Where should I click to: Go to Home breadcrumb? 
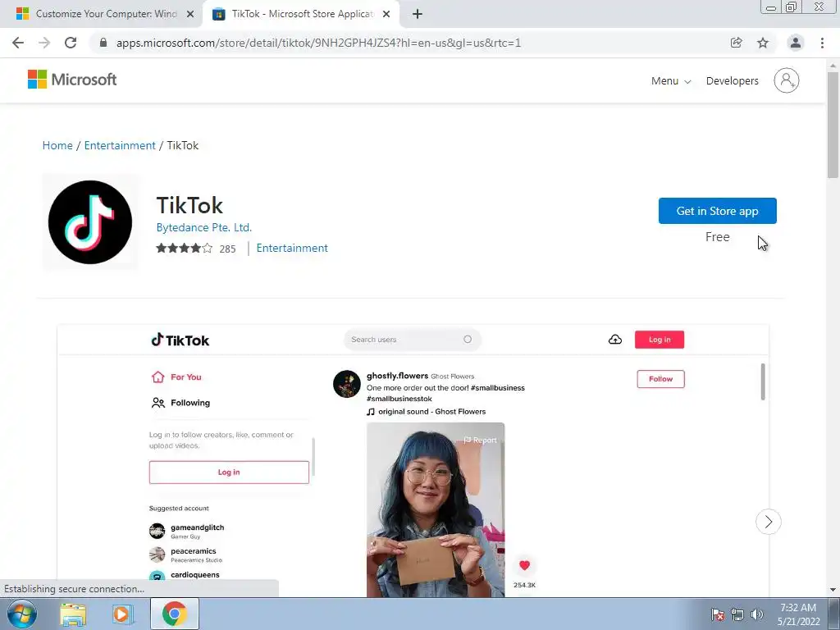click(x=57, y=145)
